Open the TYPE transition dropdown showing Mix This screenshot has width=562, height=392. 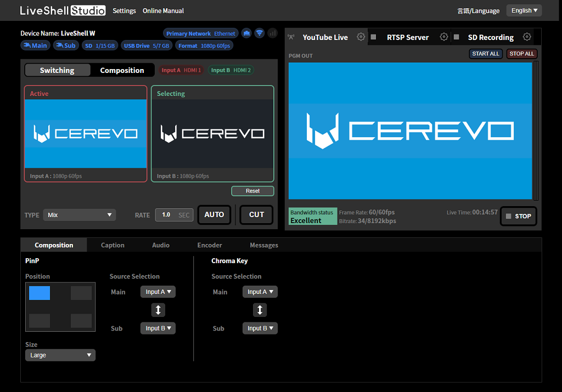coord(79,215)
